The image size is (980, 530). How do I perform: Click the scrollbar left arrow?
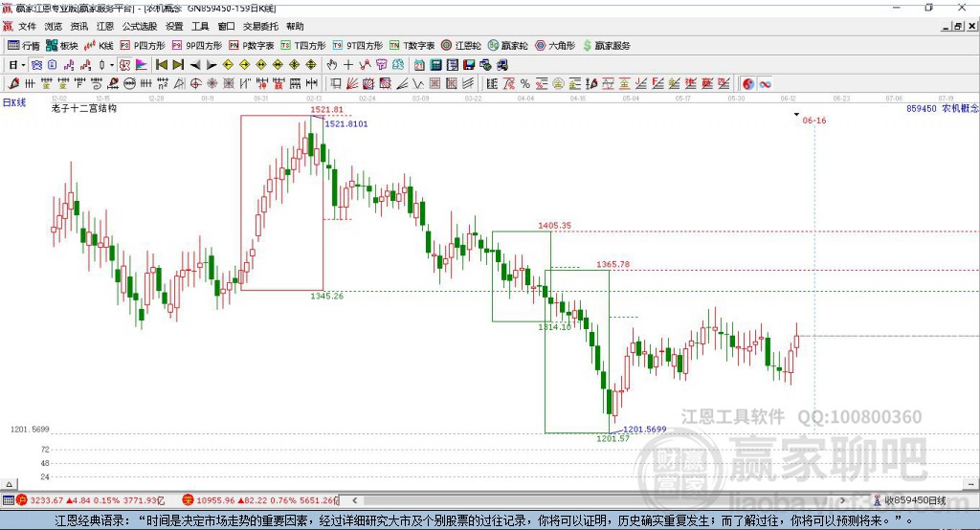[x=355, y=500]
